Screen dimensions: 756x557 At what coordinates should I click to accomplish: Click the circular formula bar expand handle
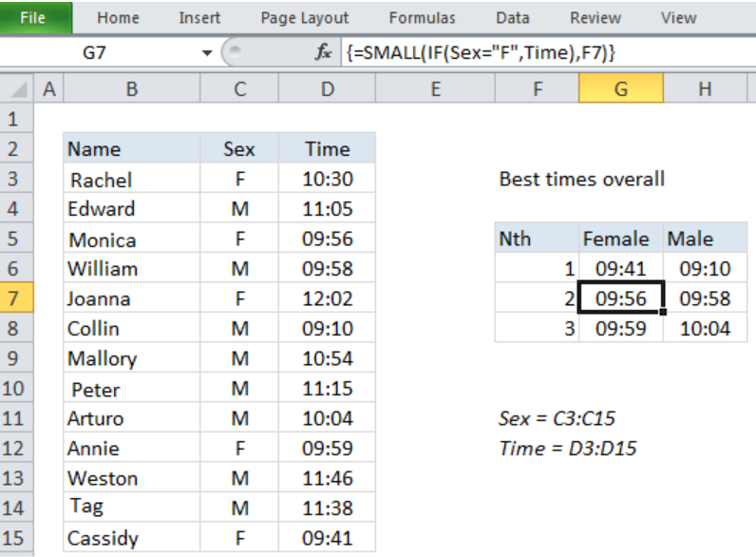click(x=235, y=52)
